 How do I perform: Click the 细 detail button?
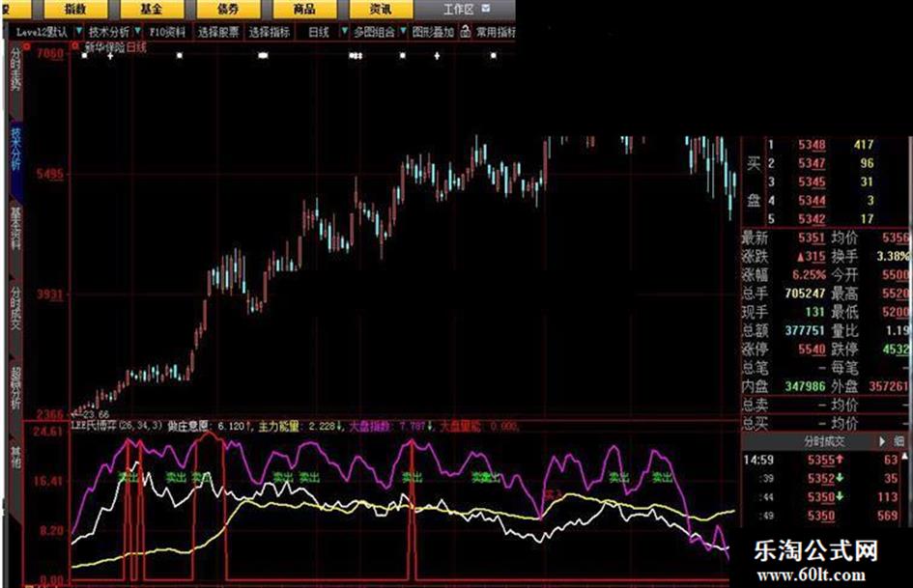click(x=899, y=441)
